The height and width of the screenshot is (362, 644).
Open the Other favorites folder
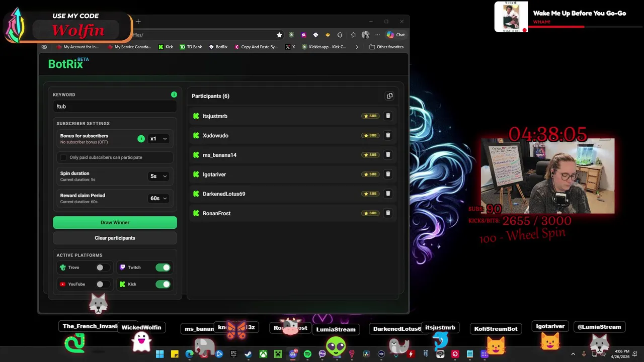coord(386,47)
